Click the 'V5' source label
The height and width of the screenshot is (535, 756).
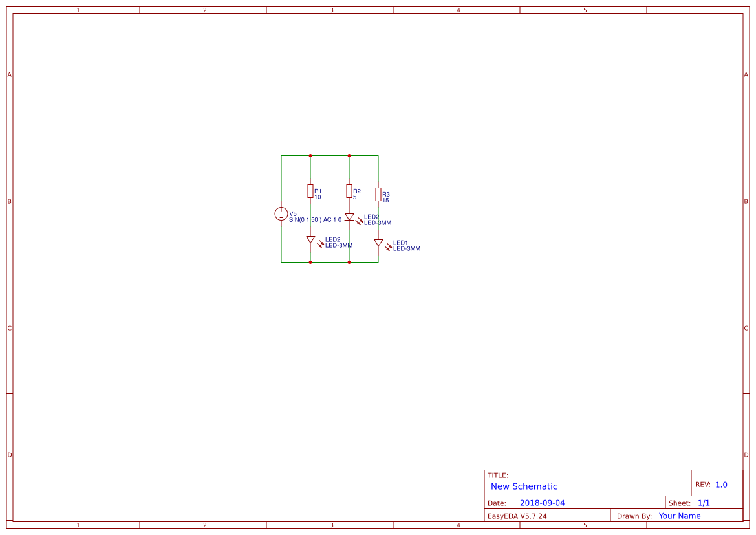click(x=293, y=213)
